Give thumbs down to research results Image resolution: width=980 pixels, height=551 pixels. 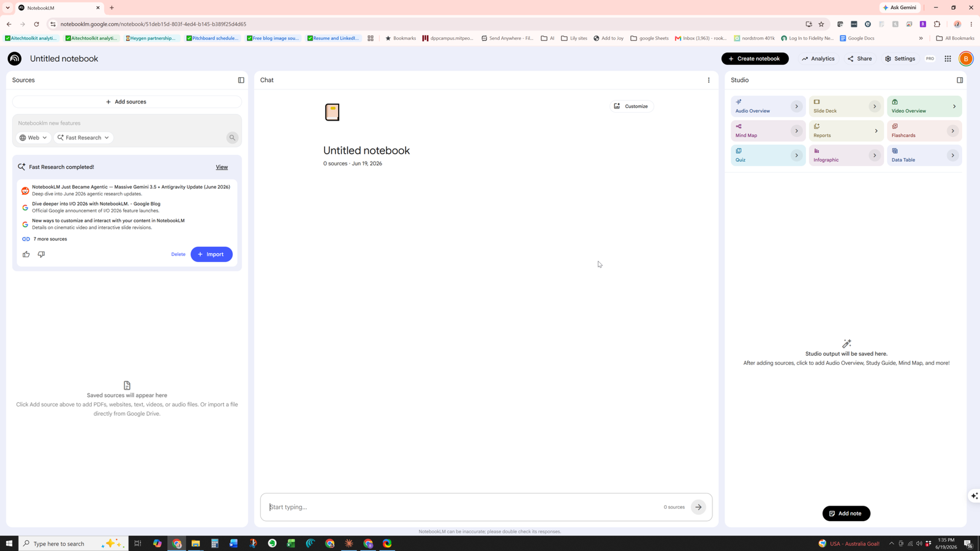click(x=41, y=254)
